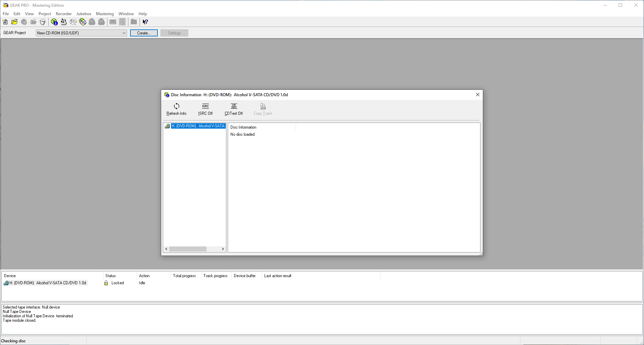Image resolution: width=644 pixels, height=345 pixels.
Task: Click the greyed tape cassette toolbar icon
Action: pyautogui.click(x=113, y=22)
